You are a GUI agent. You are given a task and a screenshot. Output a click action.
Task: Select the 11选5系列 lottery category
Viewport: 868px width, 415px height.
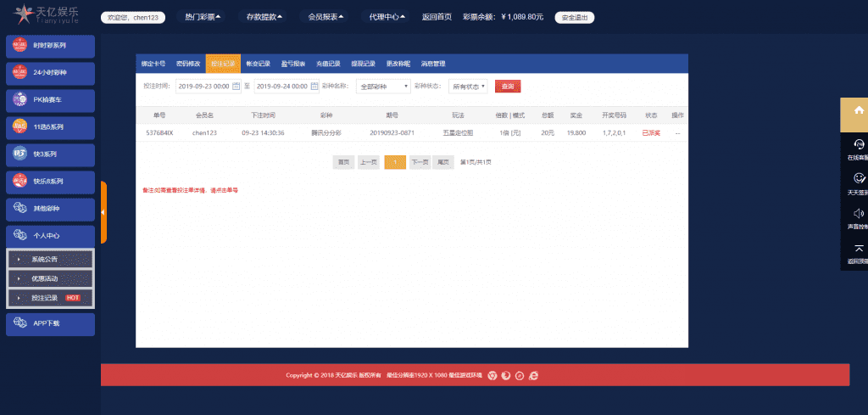pos(50,127)
